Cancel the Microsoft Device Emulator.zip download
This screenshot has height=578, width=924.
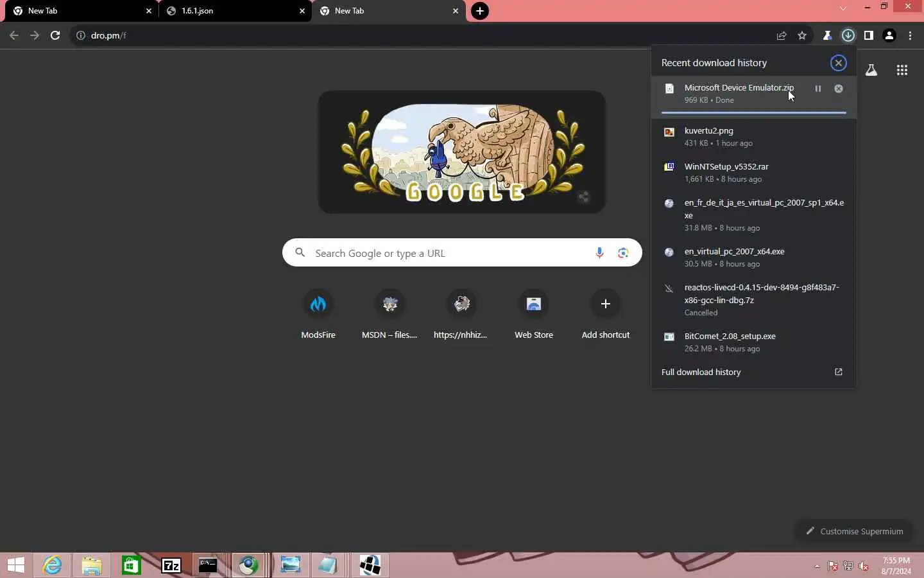click(x=839, y=89)
